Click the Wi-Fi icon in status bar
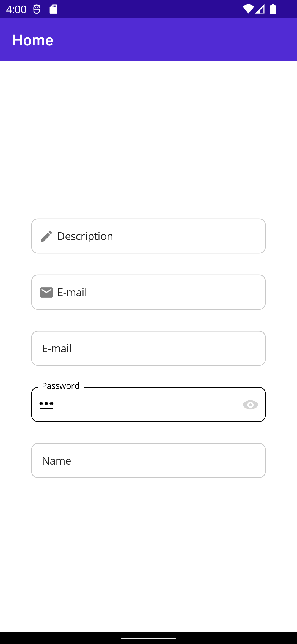This screenshot has width=297, height=644. pyautogui.click(x=248, y=9)
